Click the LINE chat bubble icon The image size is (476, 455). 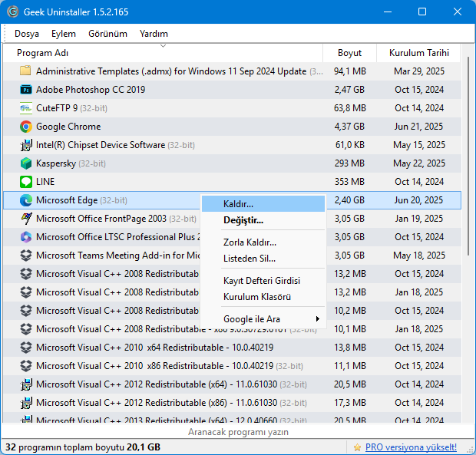coord(26,182)
